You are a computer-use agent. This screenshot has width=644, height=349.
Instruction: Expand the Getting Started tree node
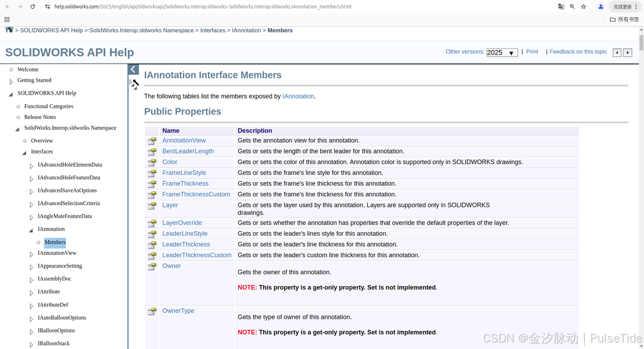click(x=11, y=81)
